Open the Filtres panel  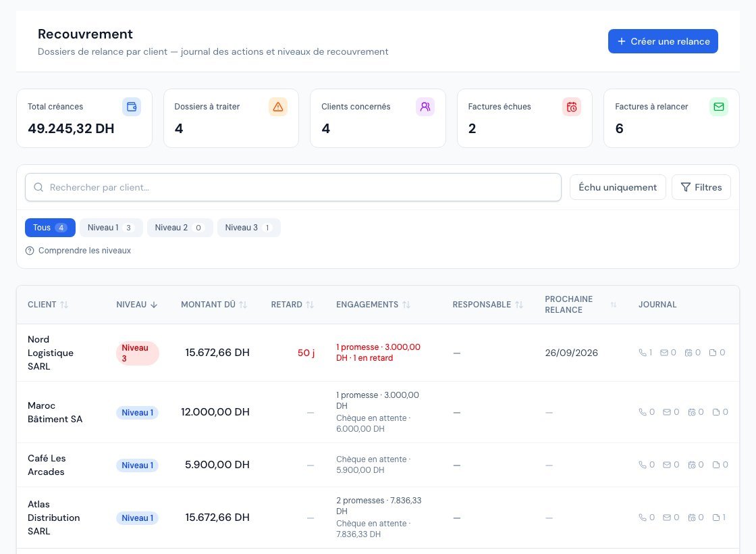tap(701, 187)
